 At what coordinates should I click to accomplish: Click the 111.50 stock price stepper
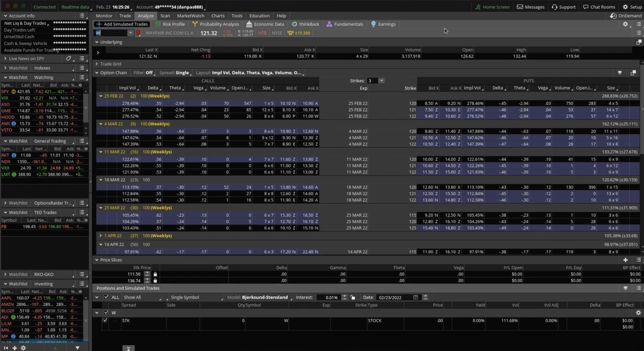[x=147, y=274]
